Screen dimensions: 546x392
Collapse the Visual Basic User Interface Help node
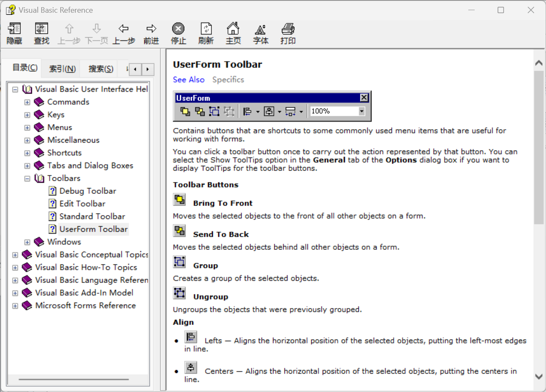[x=15, y=90]
